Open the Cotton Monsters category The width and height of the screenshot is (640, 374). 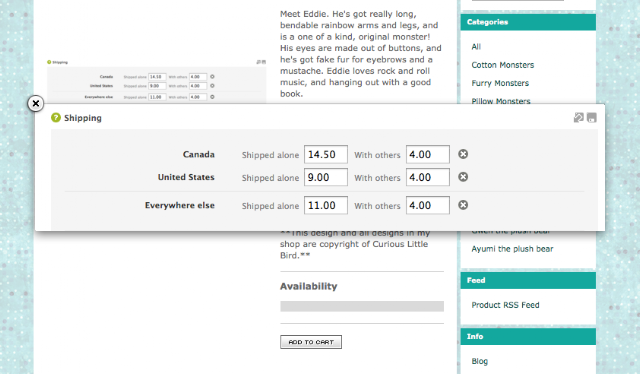click(502, 65)
